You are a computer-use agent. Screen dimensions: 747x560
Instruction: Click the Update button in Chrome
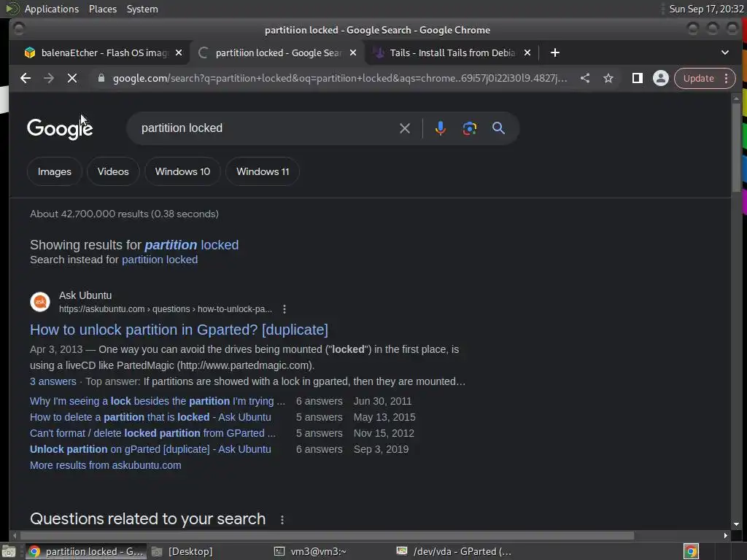(x=698, y=78)
